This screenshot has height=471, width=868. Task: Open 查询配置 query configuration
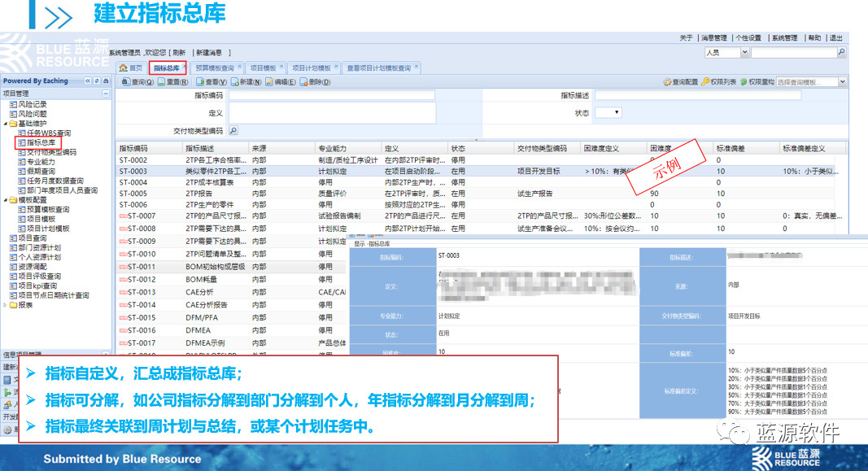pyautogui.click(x=668, y=82)
